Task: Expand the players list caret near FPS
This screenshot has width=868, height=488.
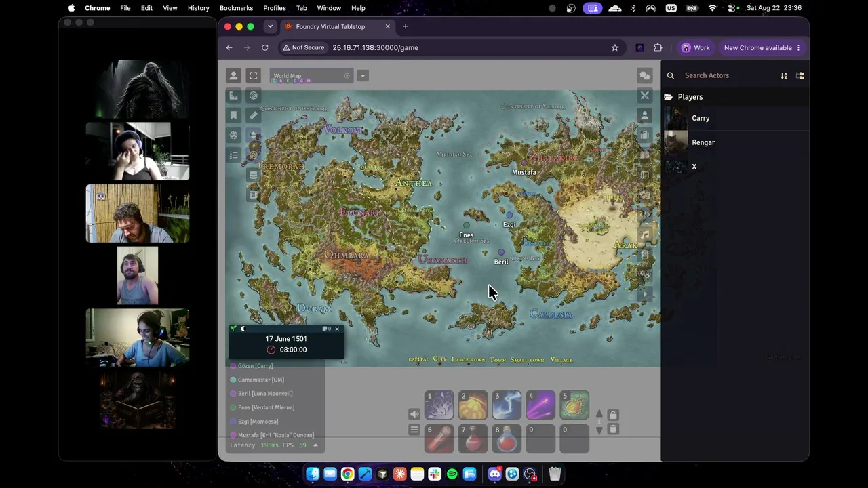Action: point(315,445)
